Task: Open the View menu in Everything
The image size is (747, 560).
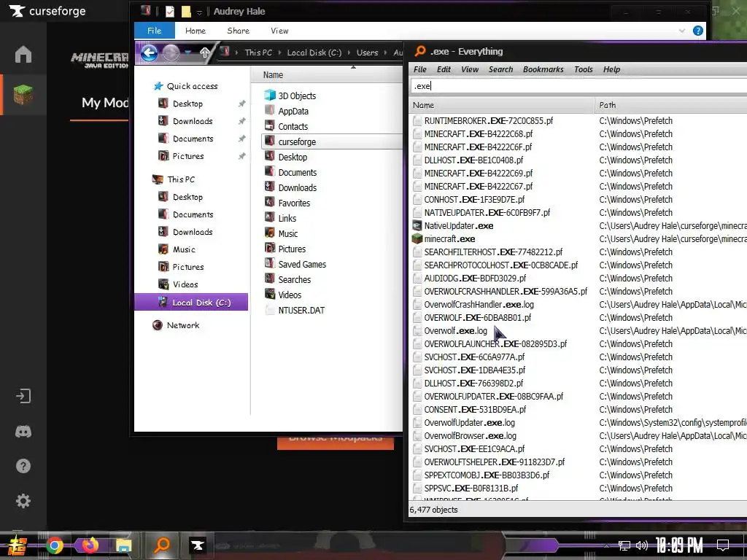Action: click(470, 69)
